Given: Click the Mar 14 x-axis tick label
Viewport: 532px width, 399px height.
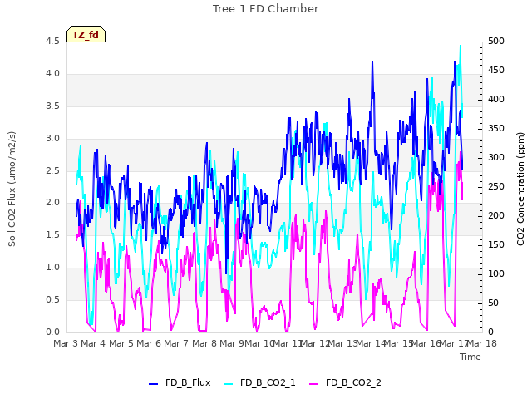Looking at the screenshot, I should tap(371, 343).
